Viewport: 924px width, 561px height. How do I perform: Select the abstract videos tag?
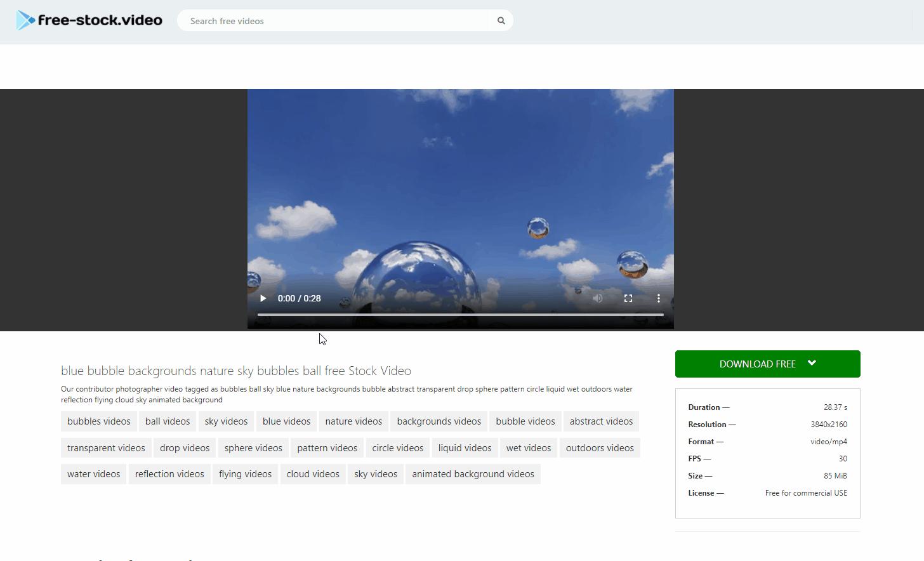click(601, 421)
